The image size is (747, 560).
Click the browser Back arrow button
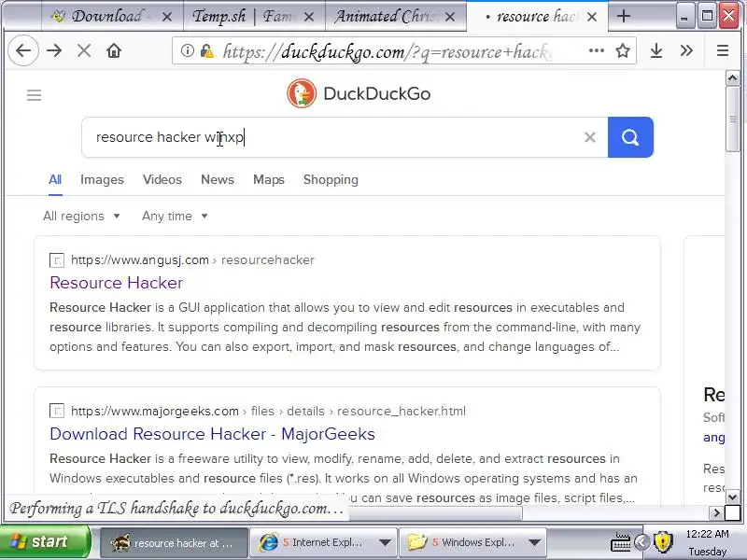tap(22, 50)
